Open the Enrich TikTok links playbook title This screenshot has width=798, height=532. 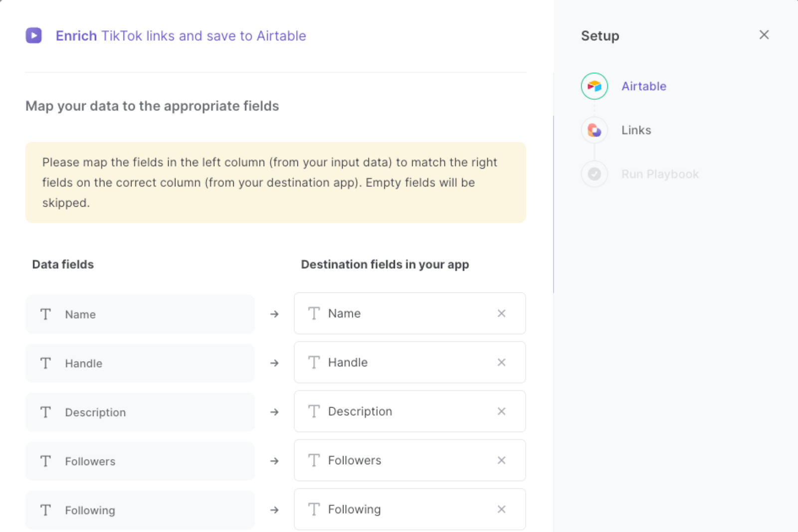click(181, 35)
